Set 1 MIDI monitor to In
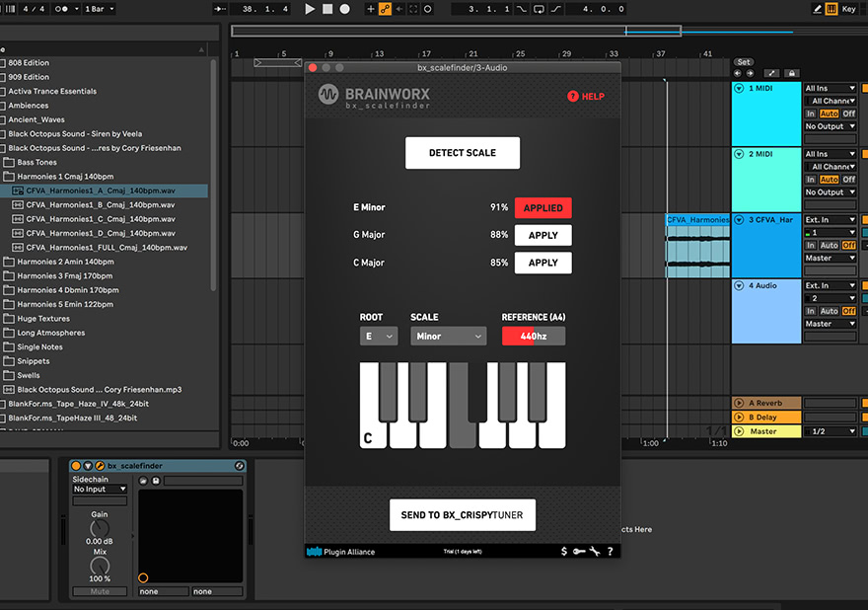 coord(811,114)
